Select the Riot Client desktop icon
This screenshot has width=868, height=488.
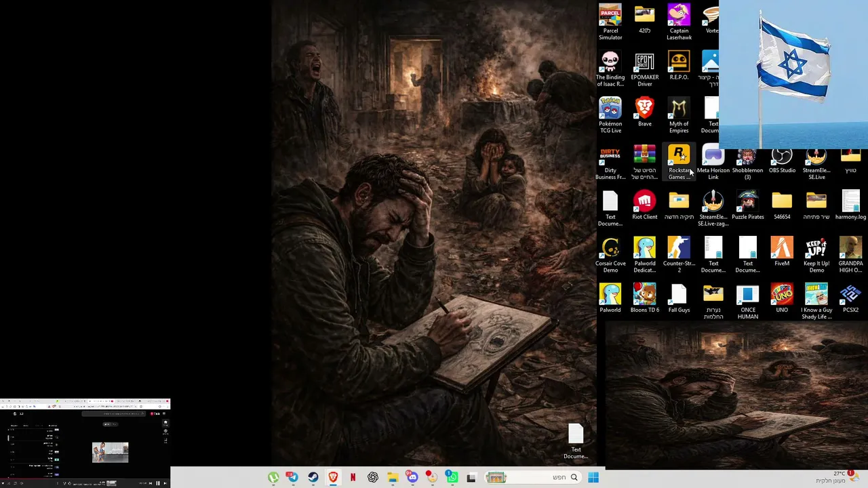645,205
